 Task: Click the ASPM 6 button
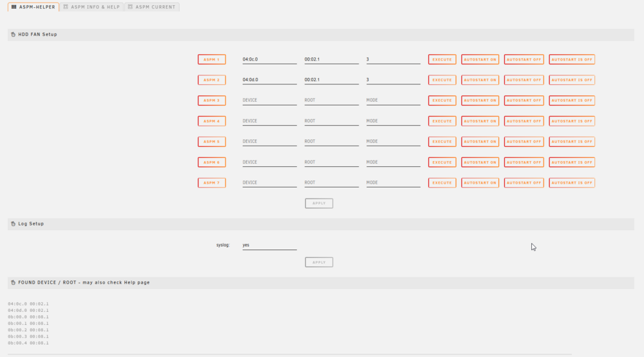point(211,162)
